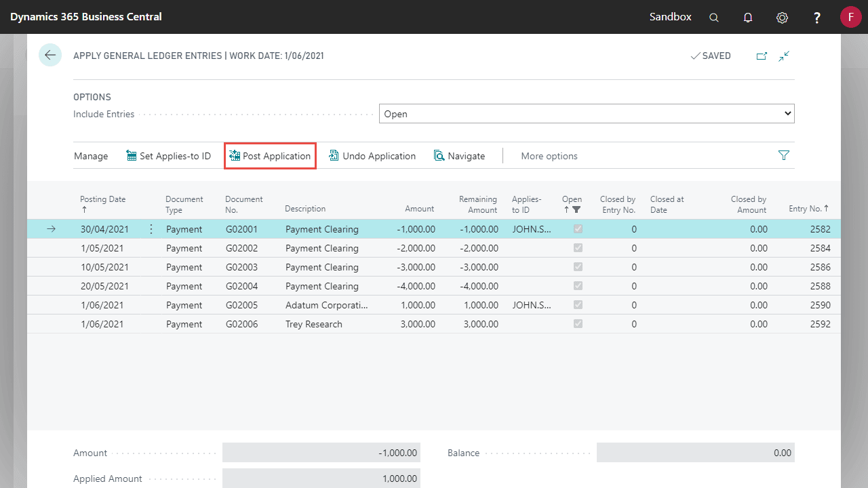This screenshot has width=868, height=488.
Task: Click Undo Application action
Action: [x=372, y=156]
